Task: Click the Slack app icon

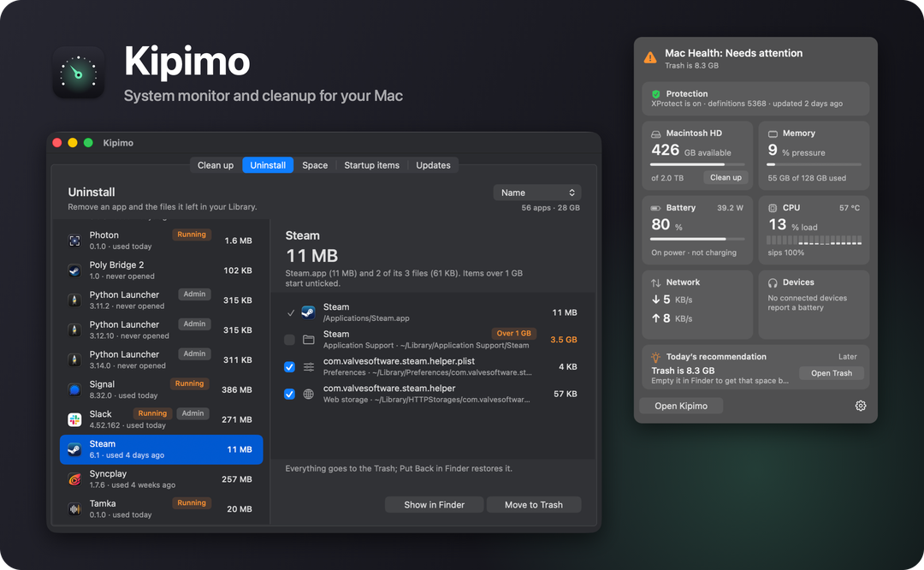Action: pyautogui.click(x=74, y=419)
